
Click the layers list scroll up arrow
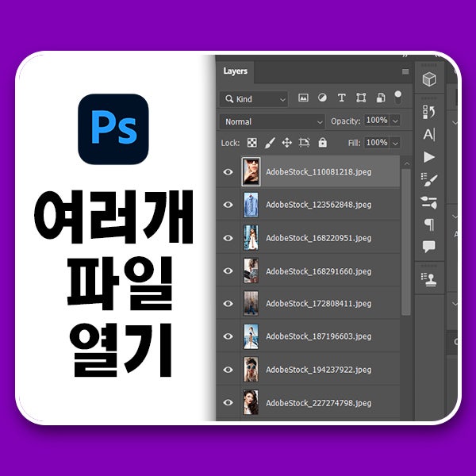pyautogui.click(x=406, y=163)
